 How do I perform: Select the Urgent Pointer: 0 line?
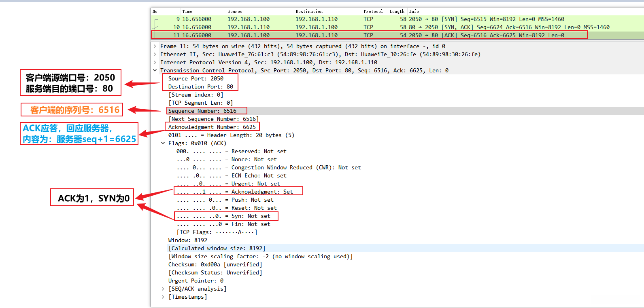(196, 281)
